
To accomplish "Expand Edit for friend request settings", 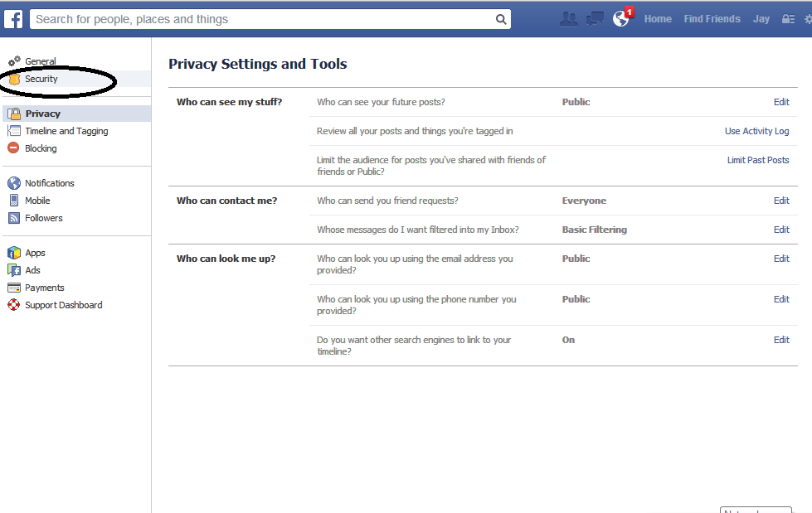I will (x=780, y=200).
